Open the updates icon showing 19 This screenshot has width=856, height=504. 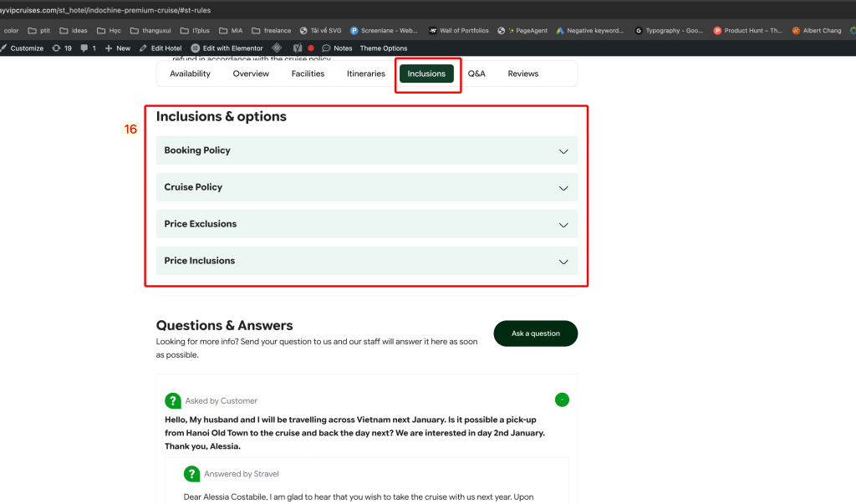56,48
